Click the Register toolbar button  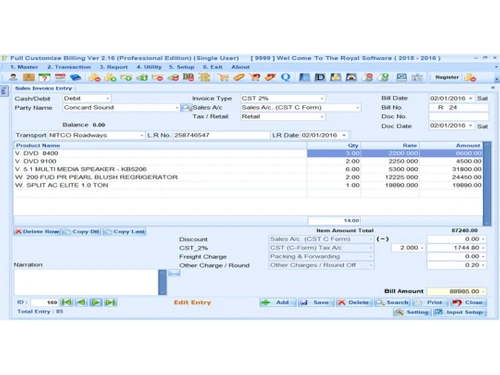point(447,77)
